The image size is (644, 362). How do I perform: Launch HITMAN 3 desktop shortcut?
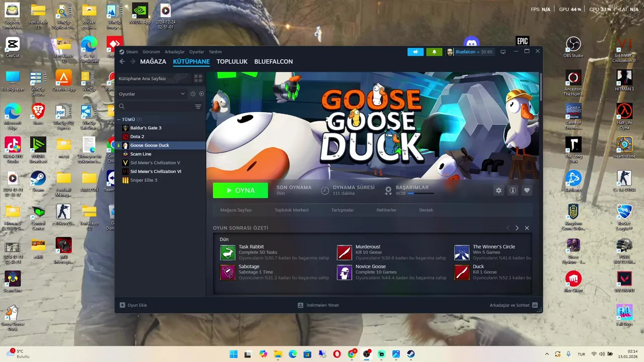pyautogui.click(x=624, y=80)
